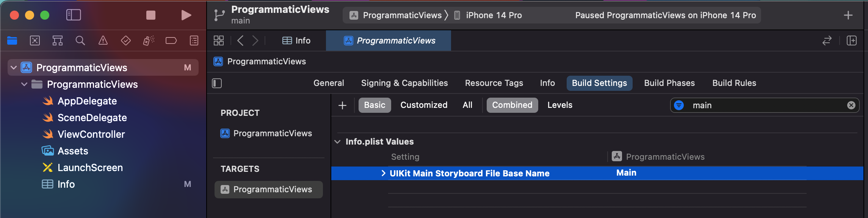Switch to Levels view
This screenshot has width=868, height=218.
click(x=560, y=105)
